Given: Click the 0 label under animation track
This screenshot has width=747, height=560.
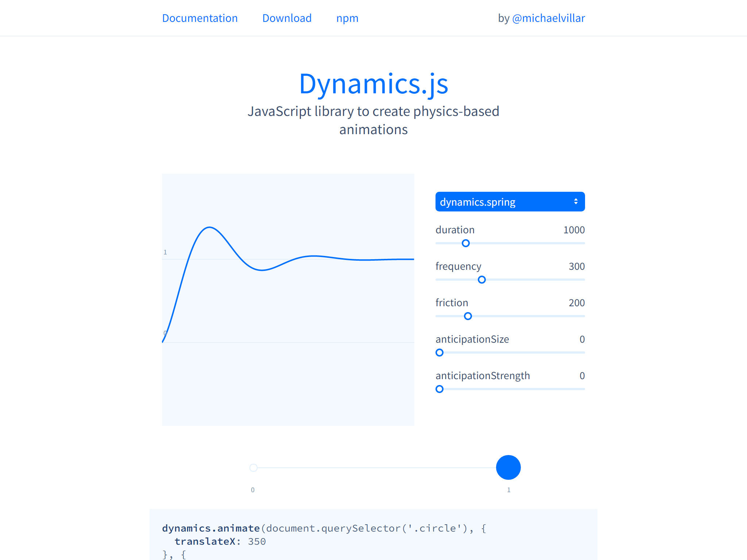Looking at the screenshot, I should pyautogui.click(x=253, y=490).
